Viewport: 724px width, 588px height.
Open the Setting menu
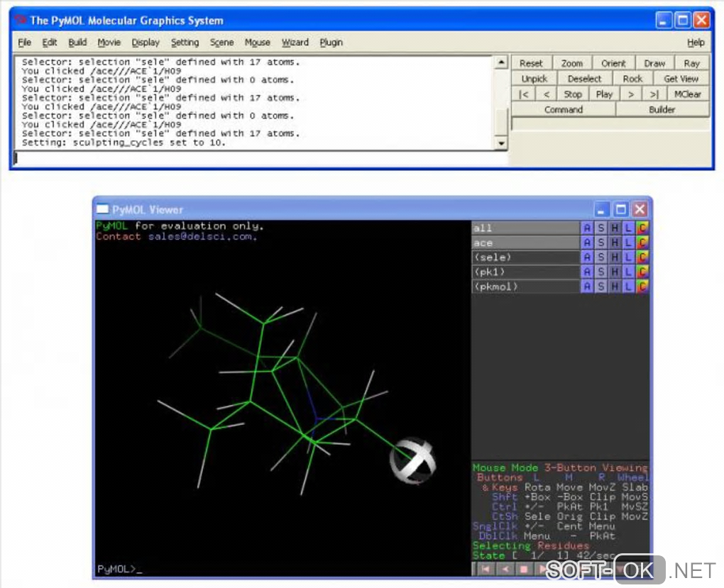coord(185,43)
